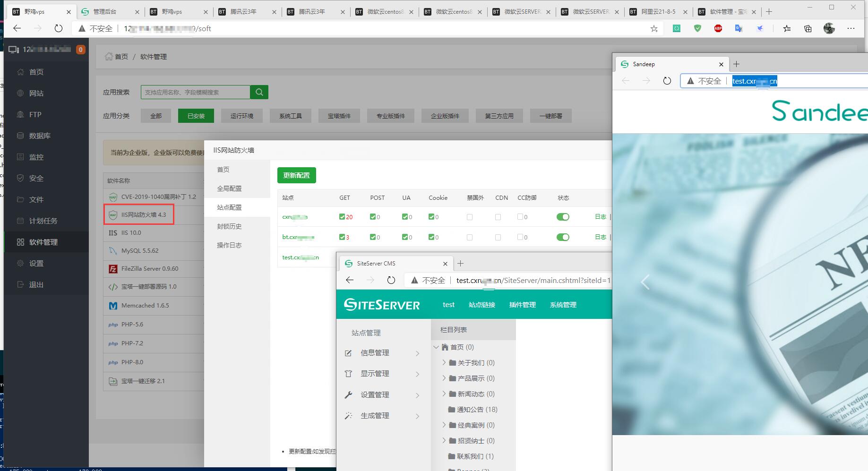
Task: Click the settings gear icon in sidebar
Action: coord(20,263)
